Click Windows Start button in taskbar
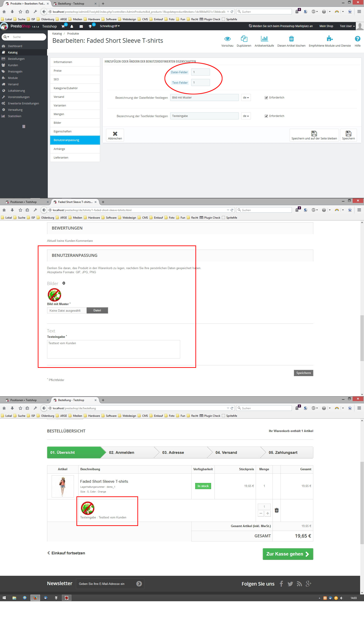Image resolution: width=364 pixels, height=624 pixels. coord(4,598)
